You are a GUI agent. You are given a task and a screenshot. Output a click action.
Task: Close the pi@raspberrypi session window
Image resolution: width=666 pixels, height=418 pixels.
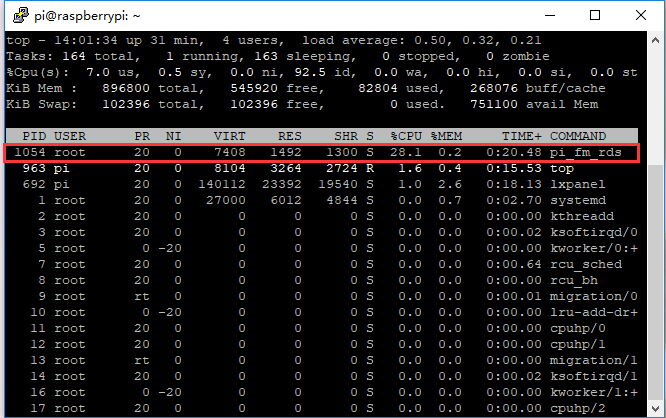click(641, 15)
